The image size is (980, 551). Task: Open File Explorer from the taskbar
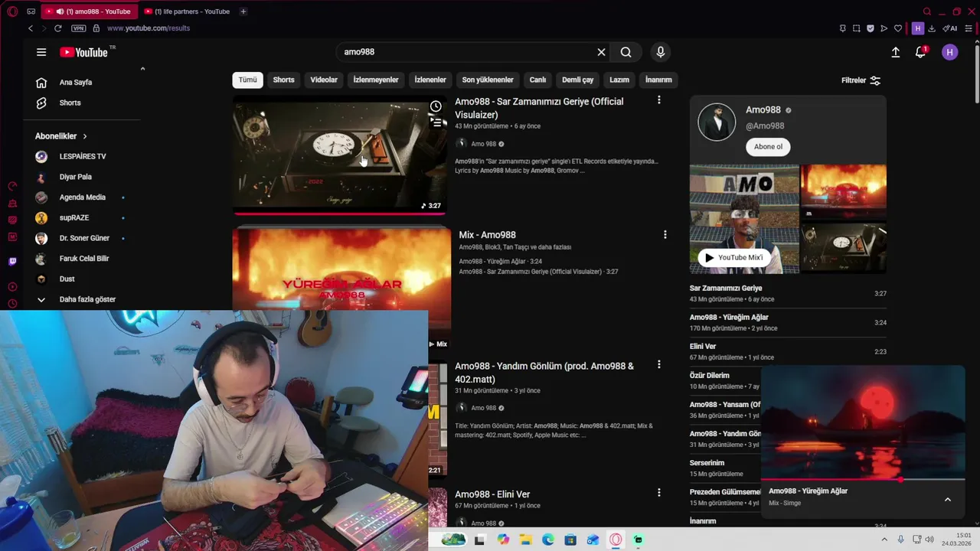(x=526, y=540)
